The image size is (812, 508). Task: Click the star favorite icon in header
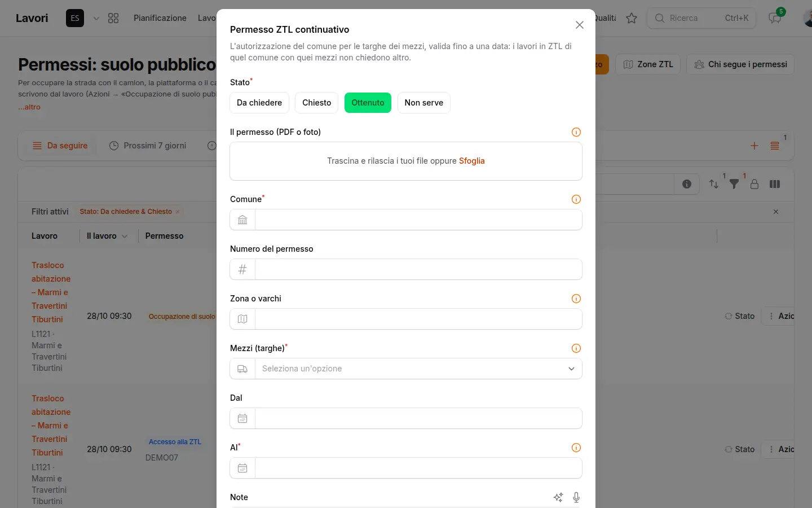click(x=632, y=18)
